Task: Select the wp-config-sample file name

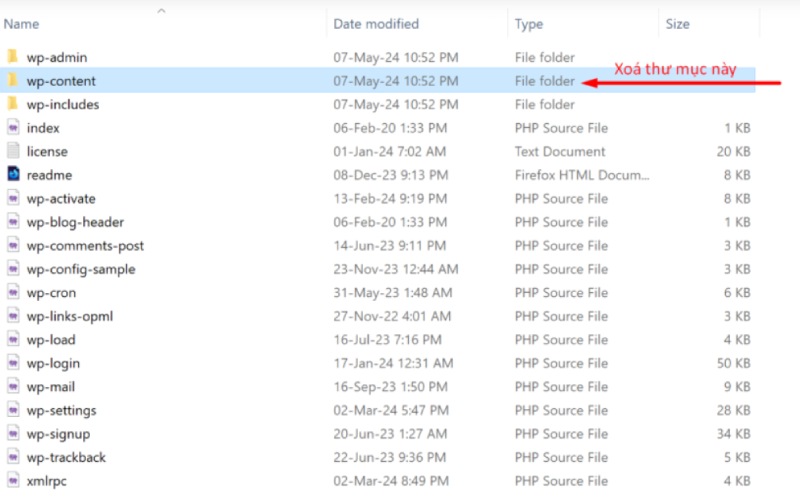Action: pos(81,269)
